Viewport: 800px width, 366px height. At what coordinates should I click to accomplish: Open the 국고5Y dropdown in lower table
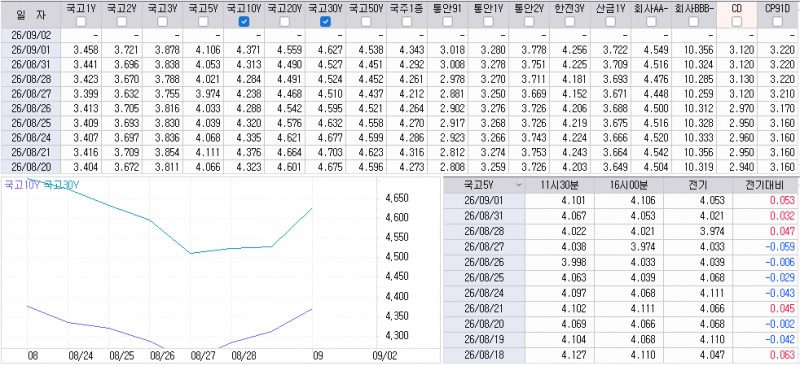click(519, 185)
